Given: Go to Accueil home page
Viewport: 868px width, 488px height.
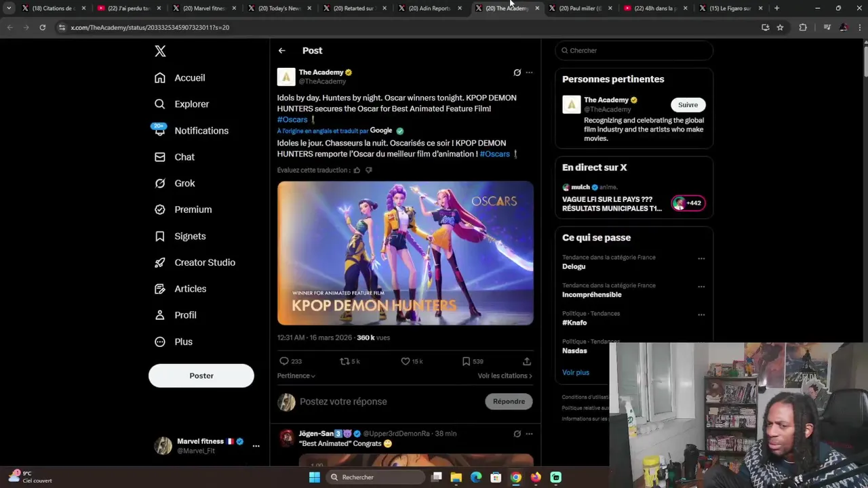Looking at the screenshot, I should click(x=180, y=78).
